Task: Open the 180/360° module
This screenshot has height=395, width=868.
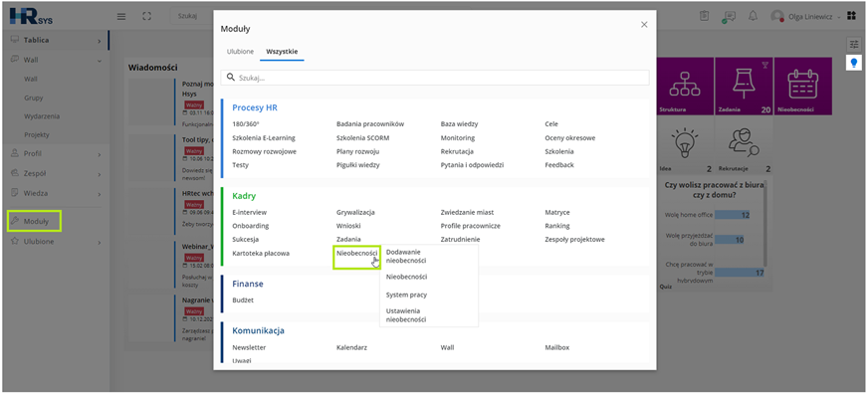Action: 245,124
